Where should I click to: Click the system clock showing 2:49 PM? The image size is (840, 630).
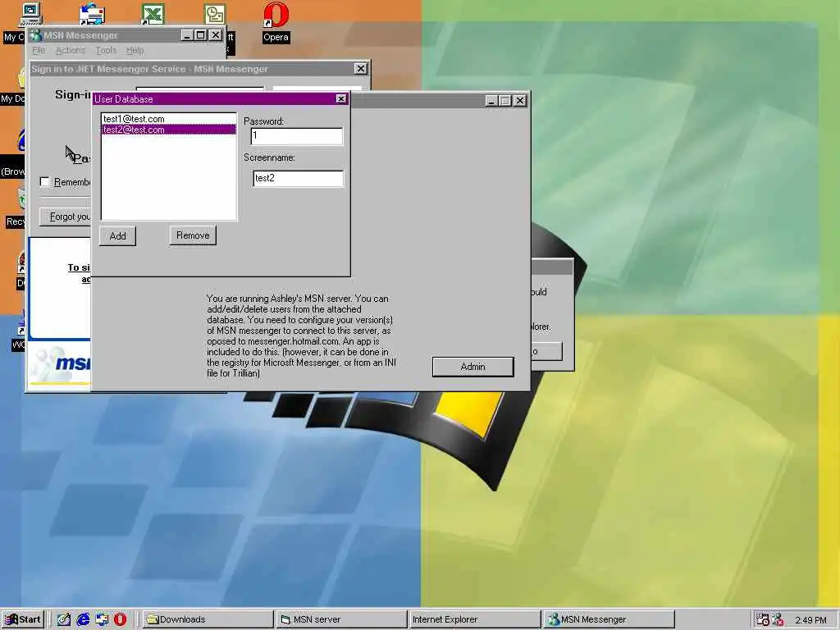coord(810,620)
